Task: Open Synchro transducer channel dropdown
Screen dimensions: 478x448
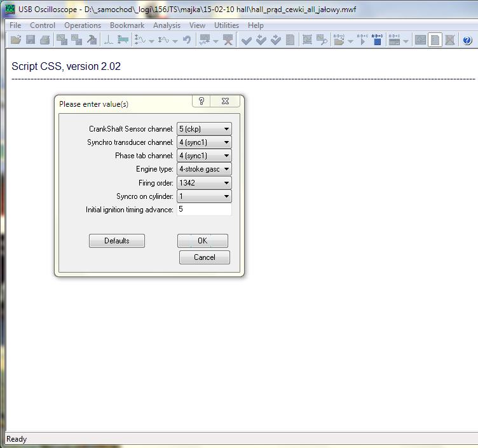Action: click(204, 142)
